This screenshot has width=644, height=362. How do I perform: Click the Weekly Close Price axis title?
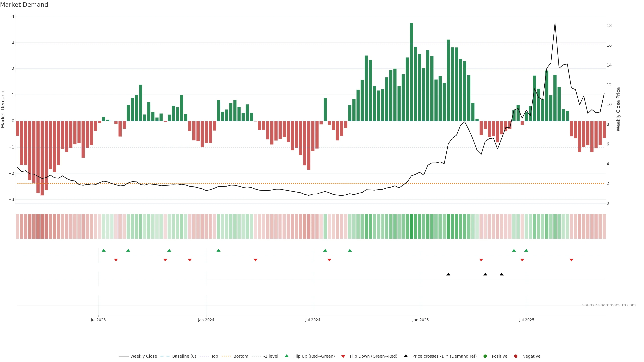click(x=618, y=109)
